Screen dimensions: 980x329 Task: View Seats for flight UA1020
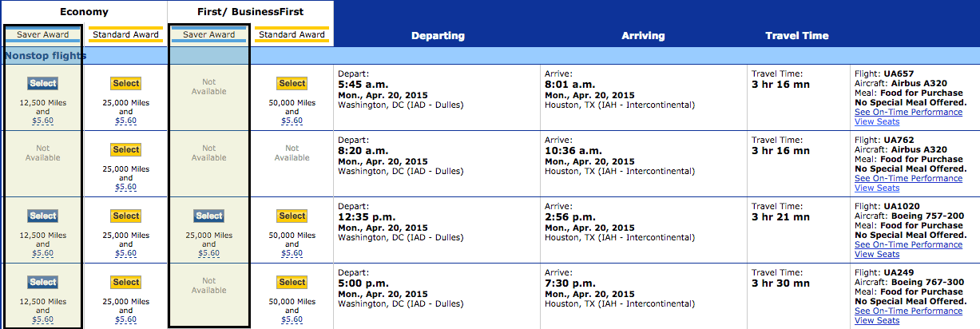click(877, 254)
